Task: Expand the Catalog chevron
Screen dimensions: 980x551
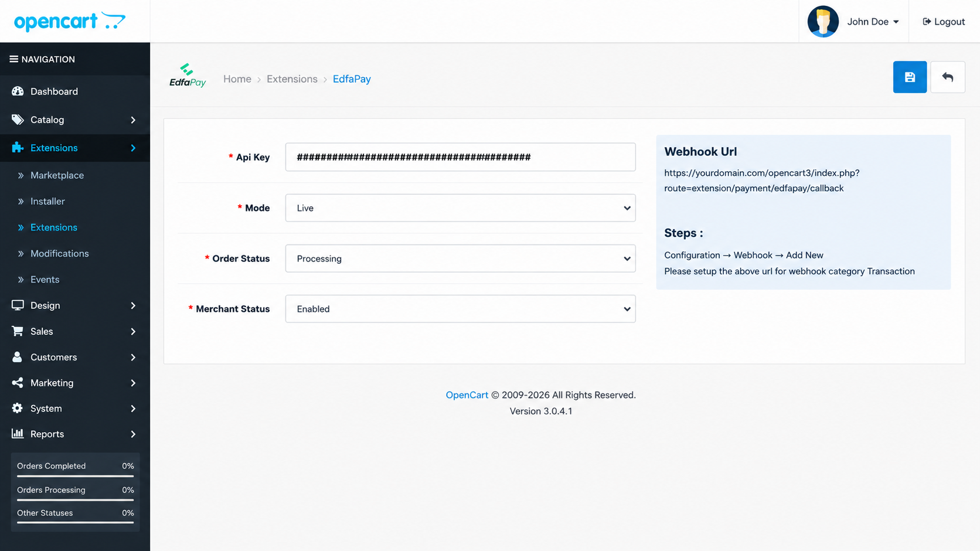Action: (133, 120)
